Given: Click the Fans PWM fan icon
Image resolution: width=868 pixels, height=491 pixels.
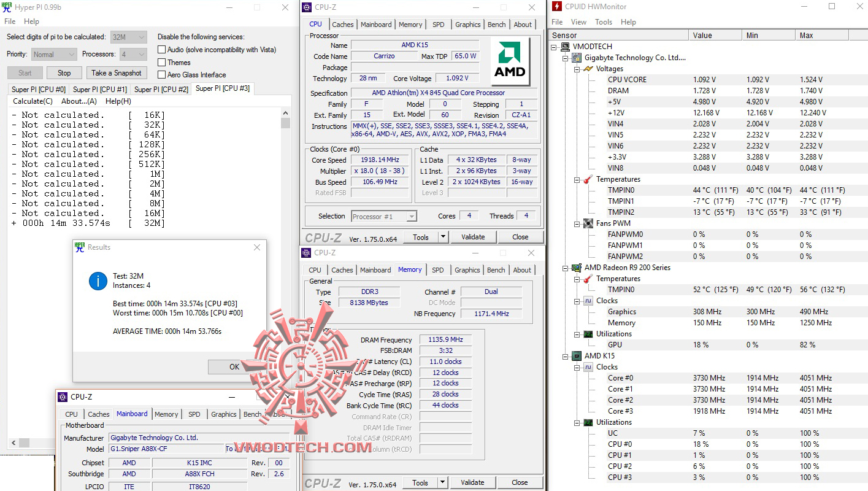Looking at the screenshot, I should click(x=588, y=223).
